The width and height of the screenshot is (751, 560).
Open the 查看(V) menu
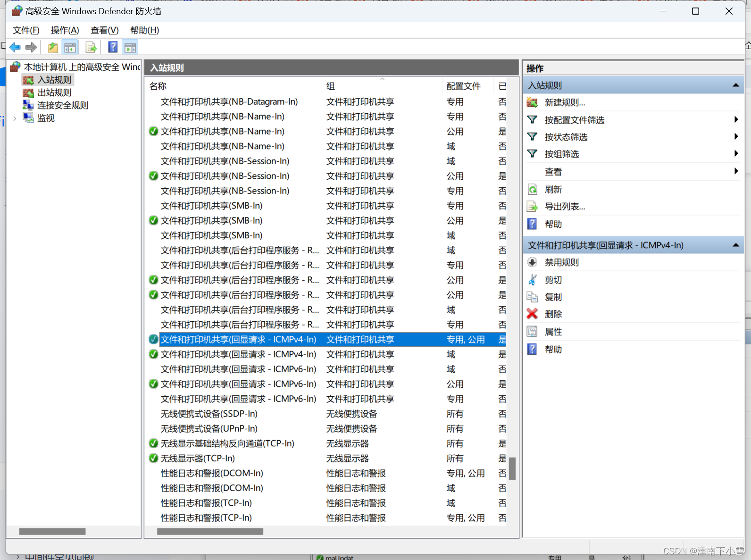tap(104, 30)
